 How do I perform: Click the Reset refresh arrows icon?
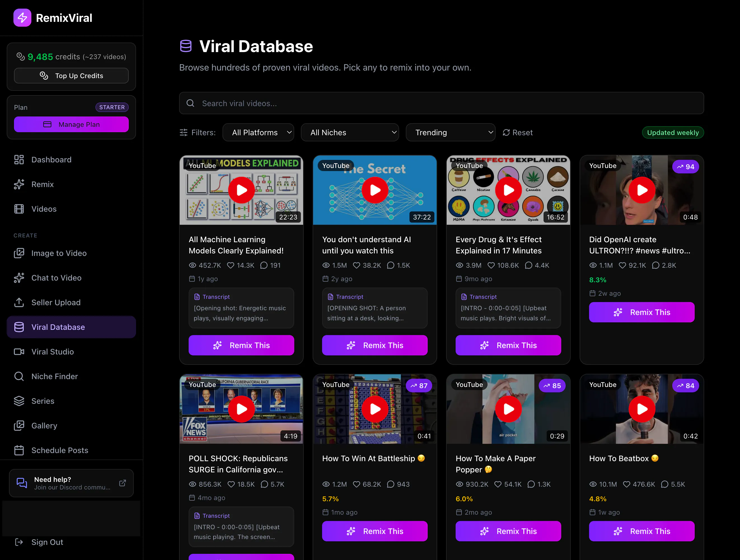click(x=506, y=132)
